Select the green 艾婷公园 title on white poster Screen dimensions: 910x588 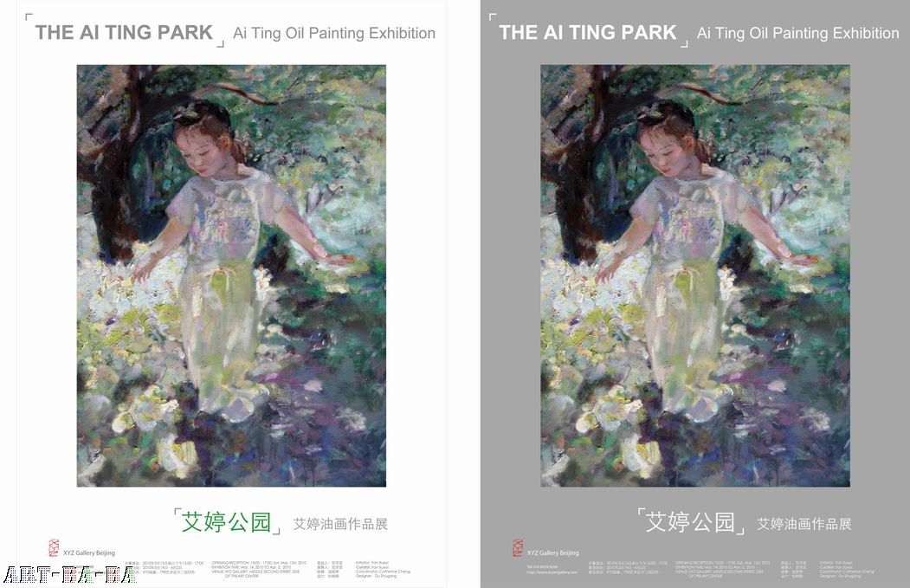point(226,522)
